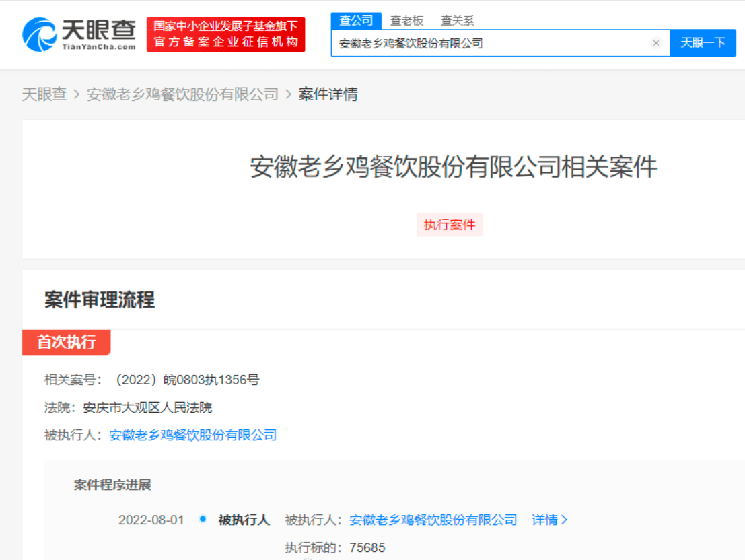The height and width of the screenshot is (560, 745).
Task: Click the 2022-08-01 date entry
Action: [x=151, y=520]
